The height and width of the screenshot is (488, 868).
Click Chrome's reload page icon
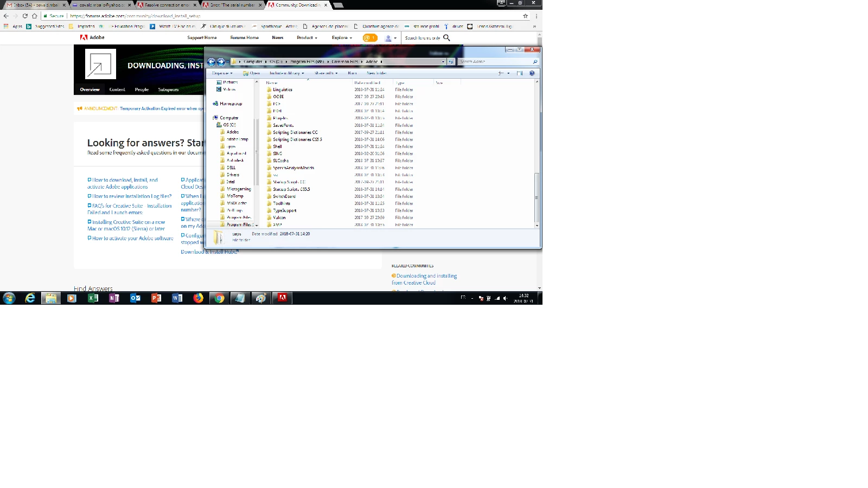coord(25,16)
